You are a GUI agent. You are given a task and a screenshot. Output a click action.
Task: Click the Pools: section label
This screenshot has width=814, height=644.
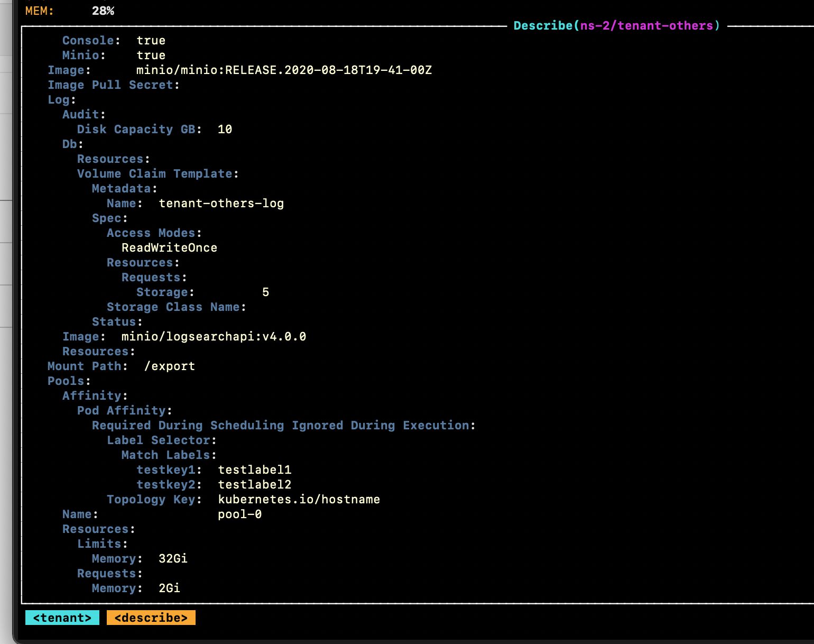(x=69, y=381)
